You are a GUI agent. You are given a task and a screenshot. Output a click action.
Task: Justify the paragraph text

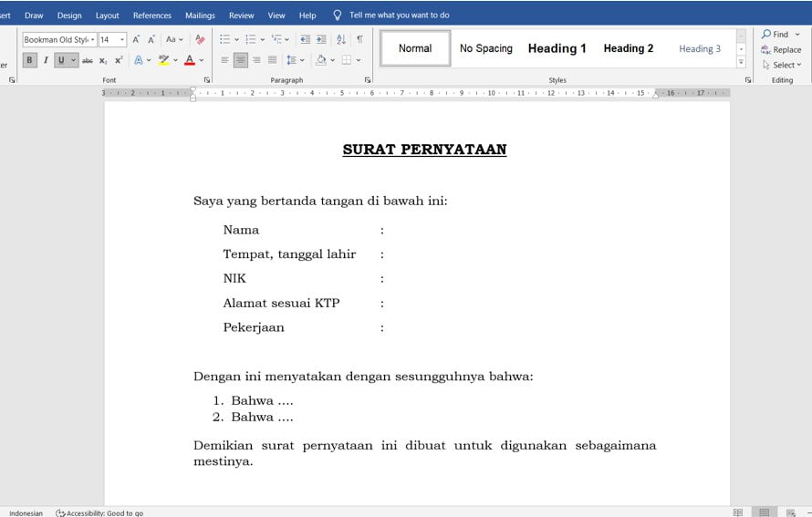pyautogui.click(x=273, y=60)
